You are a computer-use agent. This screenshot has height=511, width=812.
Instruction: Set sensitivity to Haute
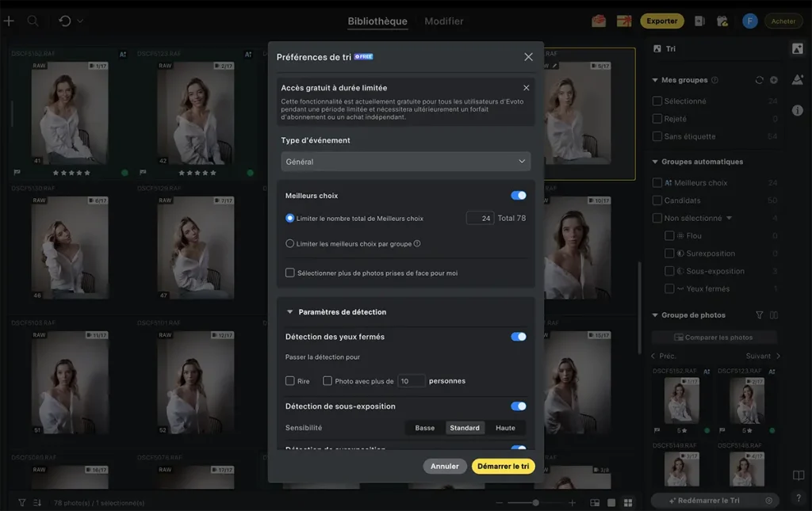click(505, 428)
